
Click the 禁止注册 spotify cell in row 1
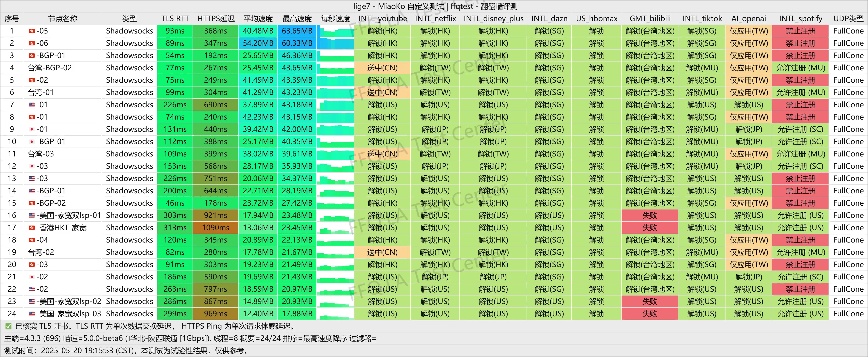[800, 31]
